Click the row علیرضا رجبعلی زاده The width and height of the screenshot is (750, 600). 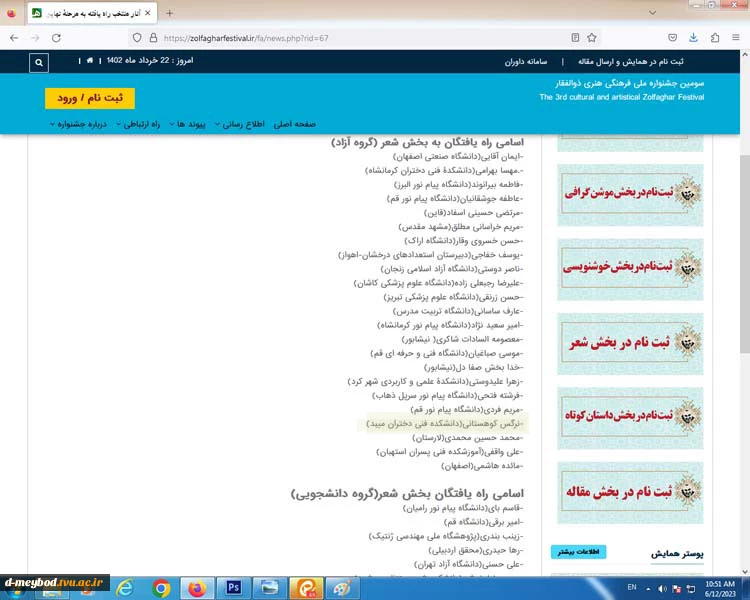click(x=439, y=283)
